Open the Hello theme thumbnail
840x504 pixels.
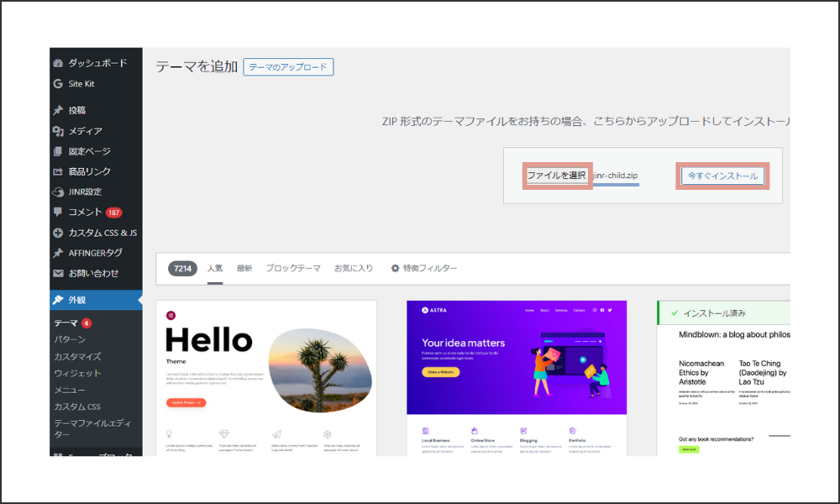(x=266, y=379)
